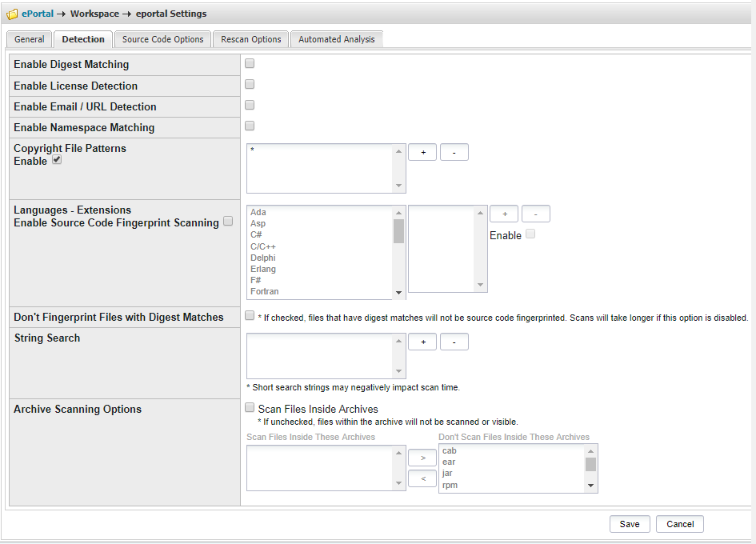The image size is (756, 544).
Task: Open the Source Code Options tab
Action: tap(162, 38)
